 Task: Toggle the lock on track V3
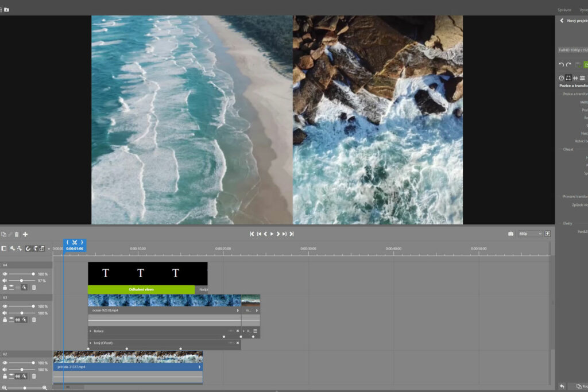5,320
